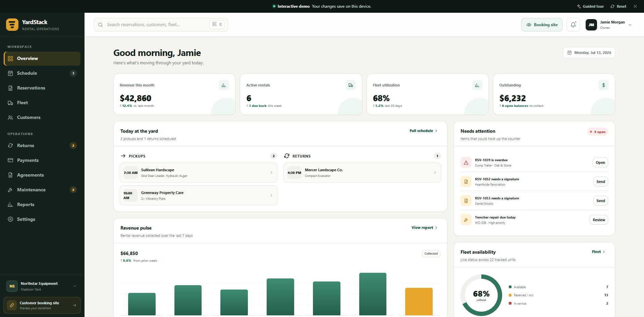Click the 68% utilized donut chart

(481, 295)
